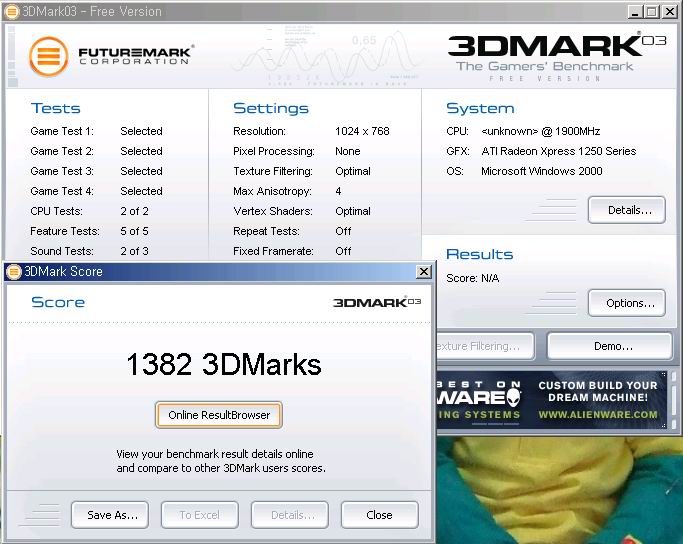Image resolution: width=683 pixels, height=544 pixels.
Task: Click the 3DMark03 main window title icon
Action: pyautogui.click(x=11, y=12)
